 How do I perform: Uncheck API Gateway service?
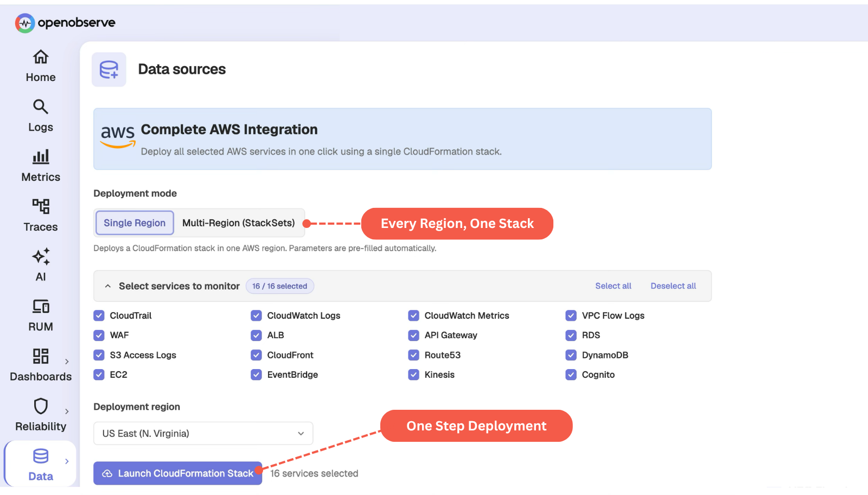pos(413,335)
